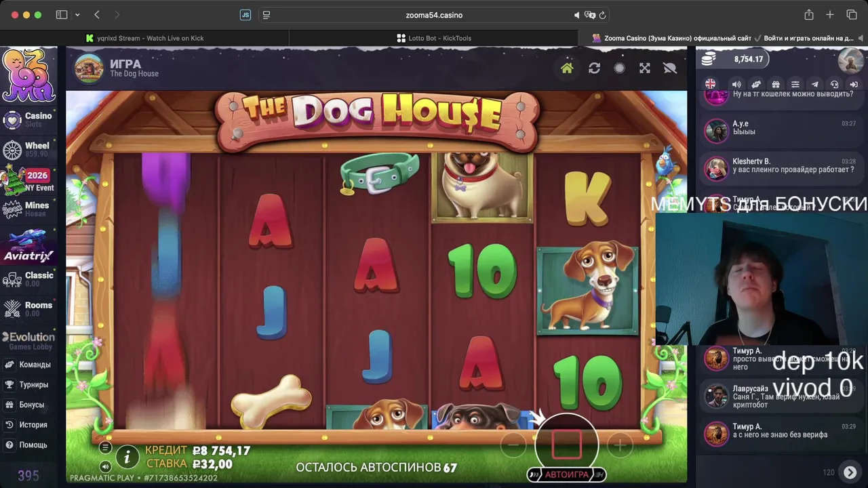Switch to the yqnlxd Stream Kick tab
The height and width of the screenshot is (488, 868).
pos(144,38)
